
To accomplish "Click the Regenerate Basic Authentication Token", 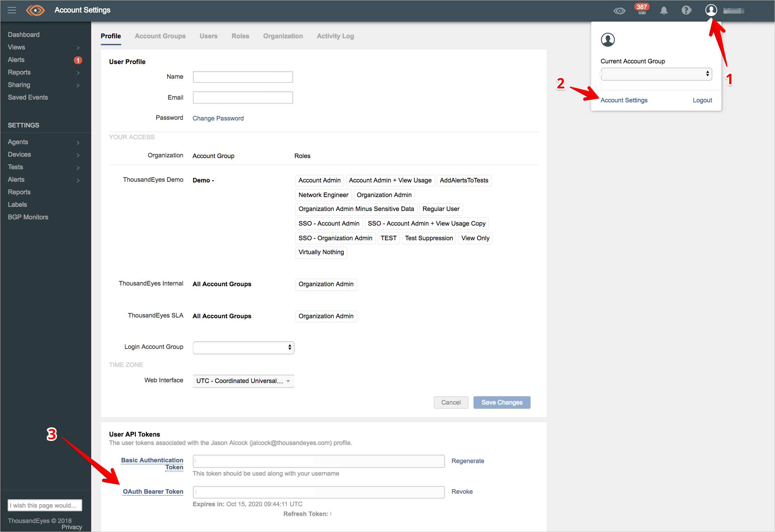I will (x=468, y=461).
